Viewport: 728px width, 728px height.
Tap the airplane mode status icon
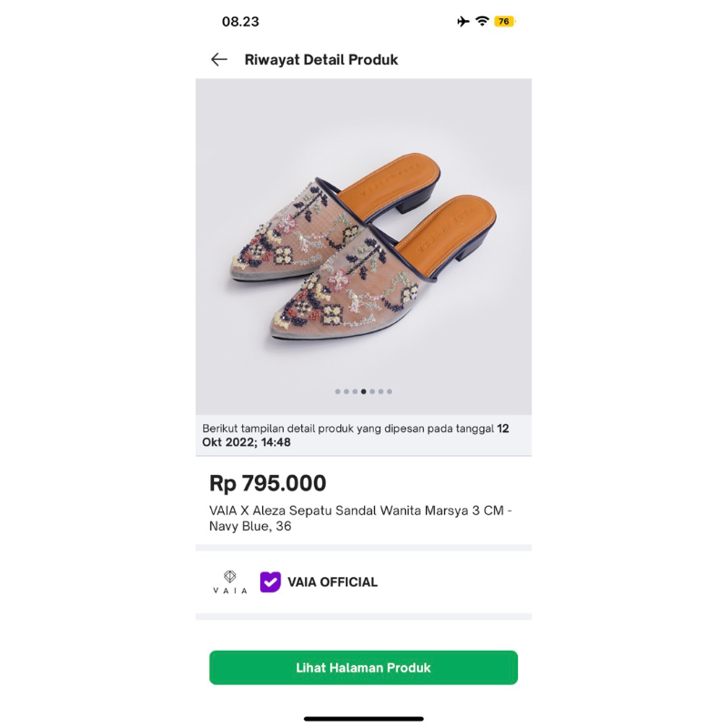463,22
